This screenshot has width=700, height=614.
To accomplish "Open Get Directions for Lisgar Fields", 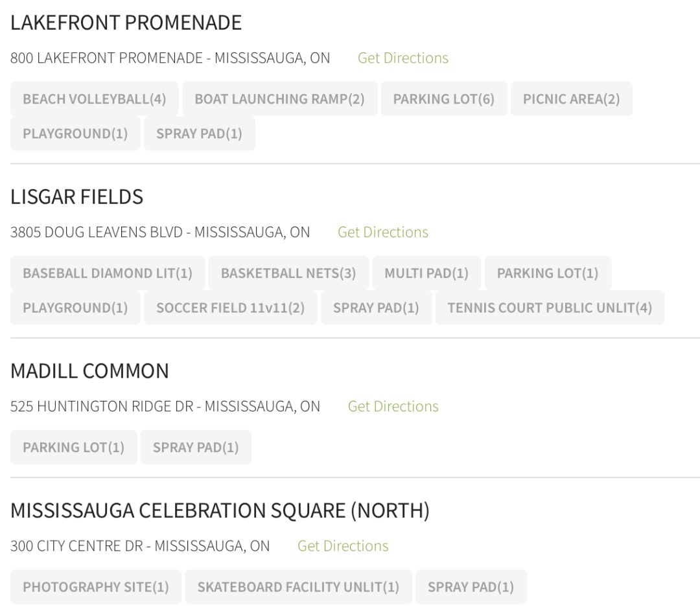I will (382, 232).
